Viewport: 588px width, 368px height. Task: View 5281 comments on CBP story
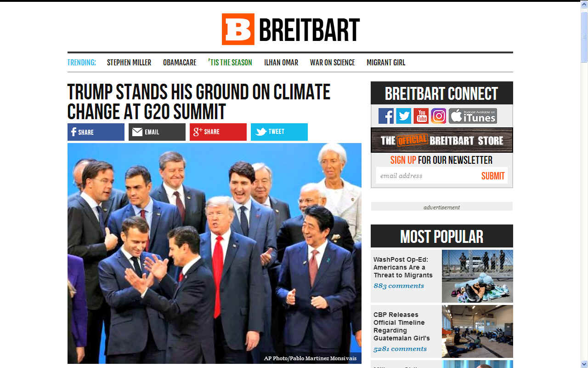400,349
